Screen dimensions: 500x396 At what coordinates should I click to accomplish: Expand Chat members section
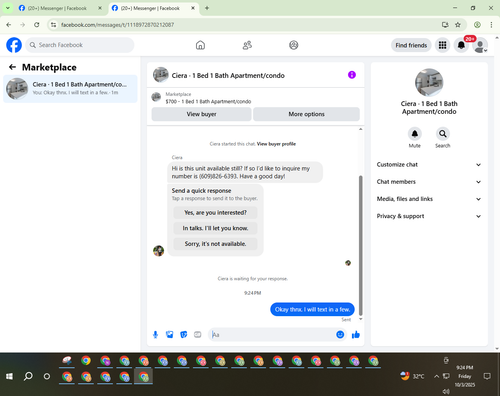pos(429,182)
